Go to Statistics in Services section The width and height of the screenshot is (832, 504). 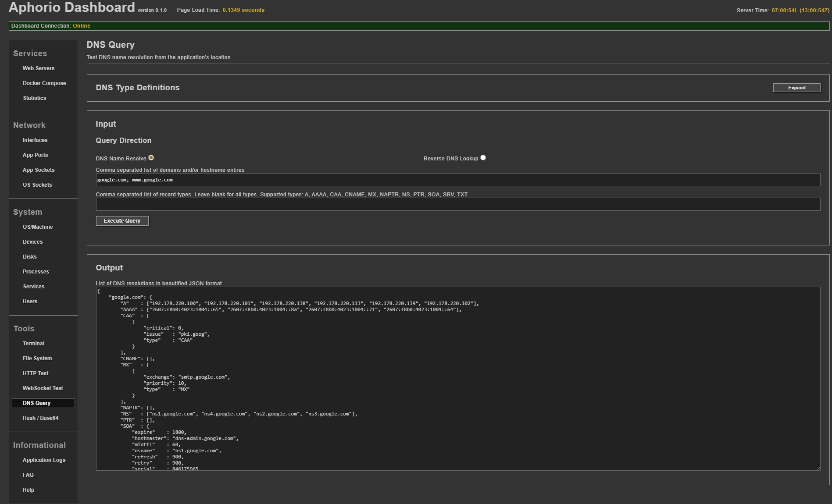35,98
